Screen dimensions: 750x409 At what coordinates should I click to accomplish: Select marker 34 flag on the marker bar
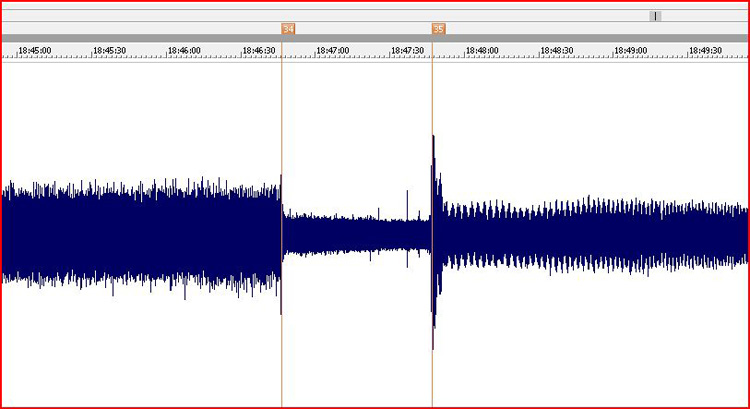coord(288,29)
